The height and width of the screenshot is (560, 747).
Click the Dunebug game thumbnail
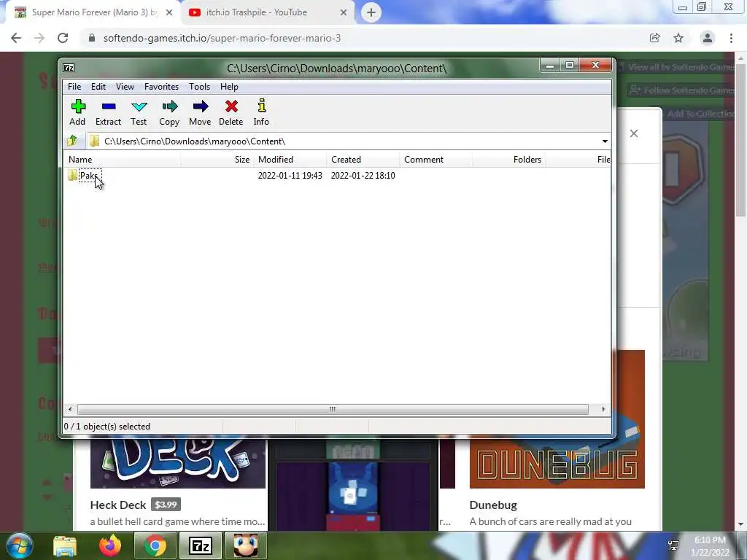coord(557,462)
